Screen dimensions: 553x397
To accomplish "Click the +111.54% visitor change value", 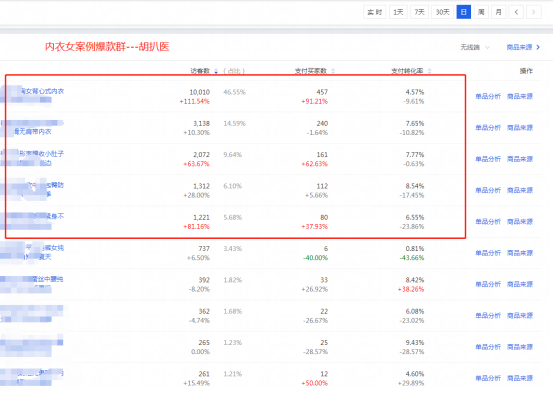I will coord(195,102).
